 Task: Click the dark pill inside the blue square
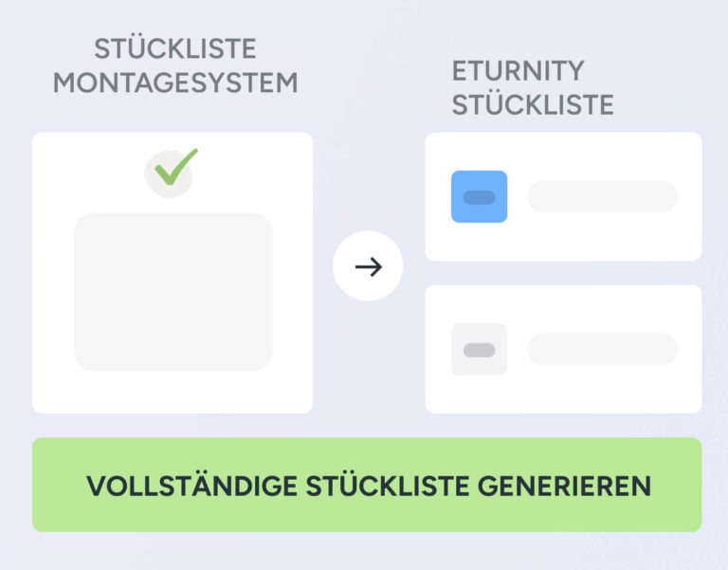point(479,197)
